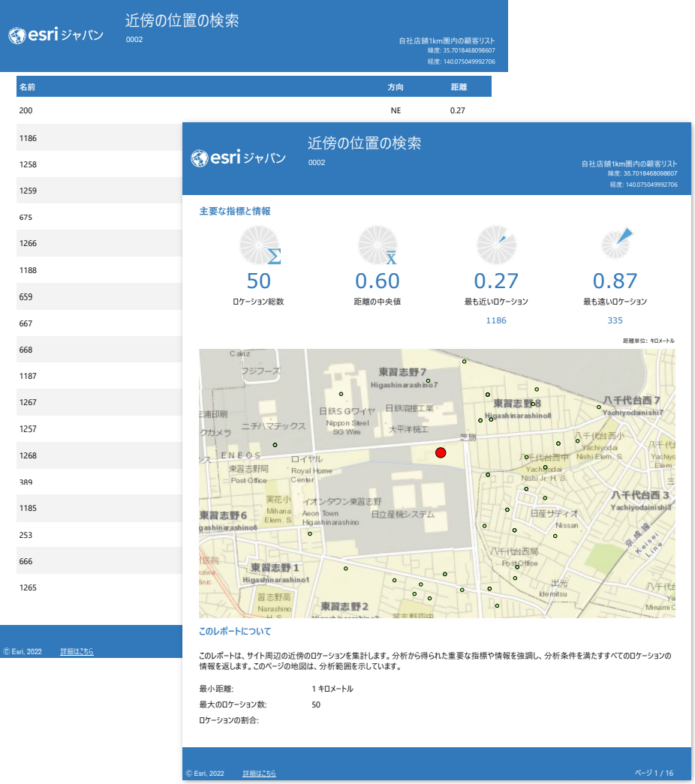Click 八千代台西 3 label on the map
The width and height of the screenshot is (695, 784).
tap(640, 495)
